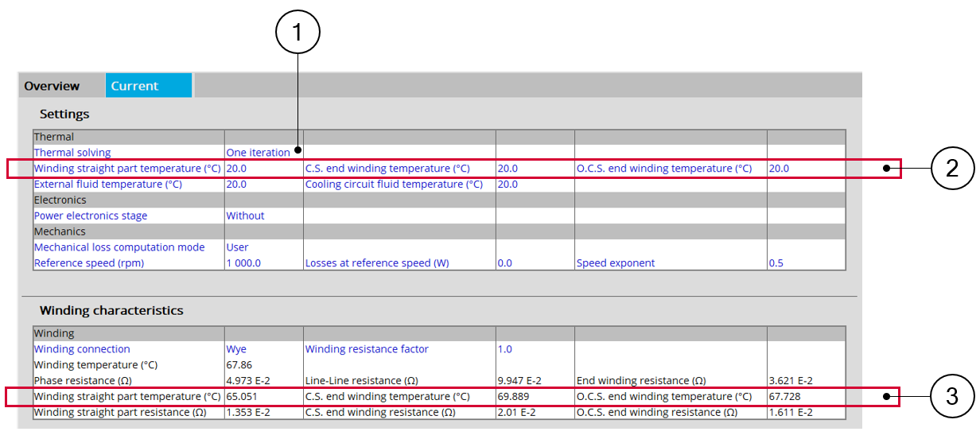Click the 0.5 speed exponent value
Screen dimensions: 980x443
[776, 263]
